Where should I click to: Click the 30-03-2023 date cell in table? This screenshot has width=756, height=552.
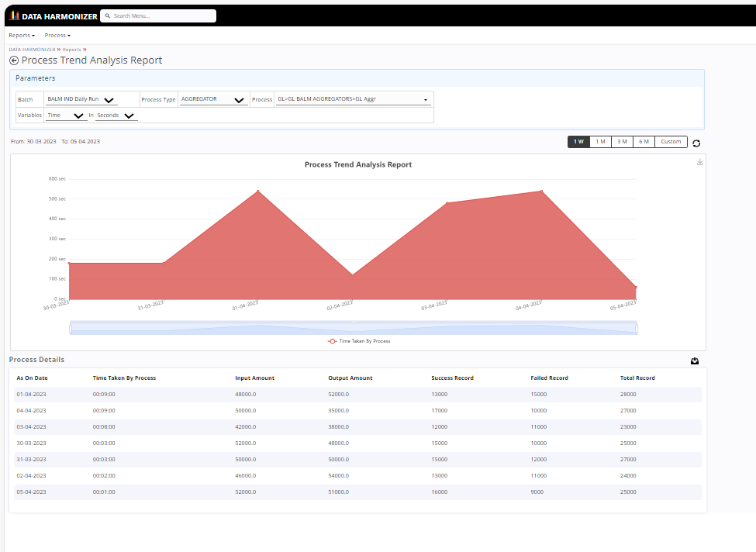(31, 443)
